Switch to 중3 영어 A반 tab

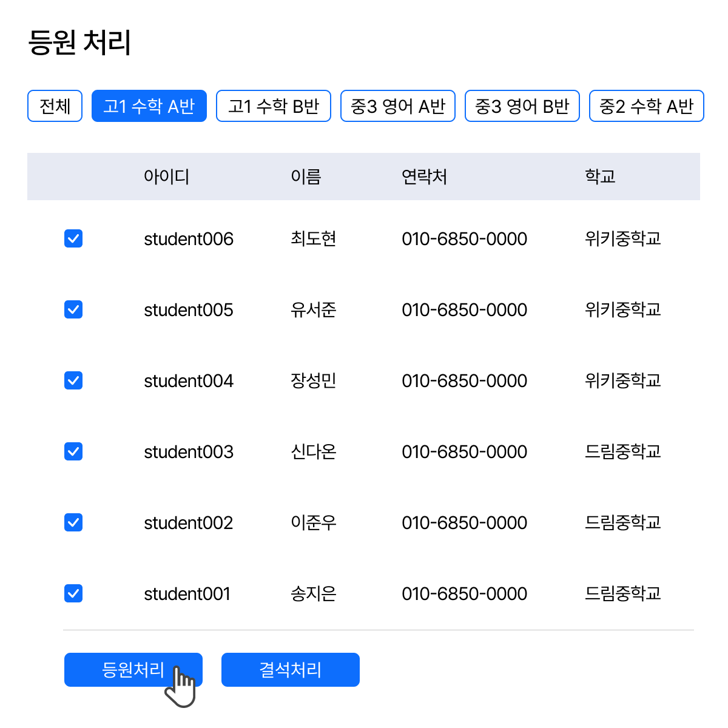click(398, 106)
